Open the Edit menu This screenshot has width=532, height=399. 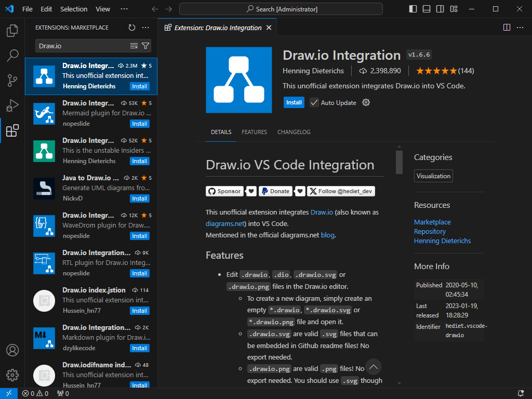pyautogui.click(x=46, y=9)
